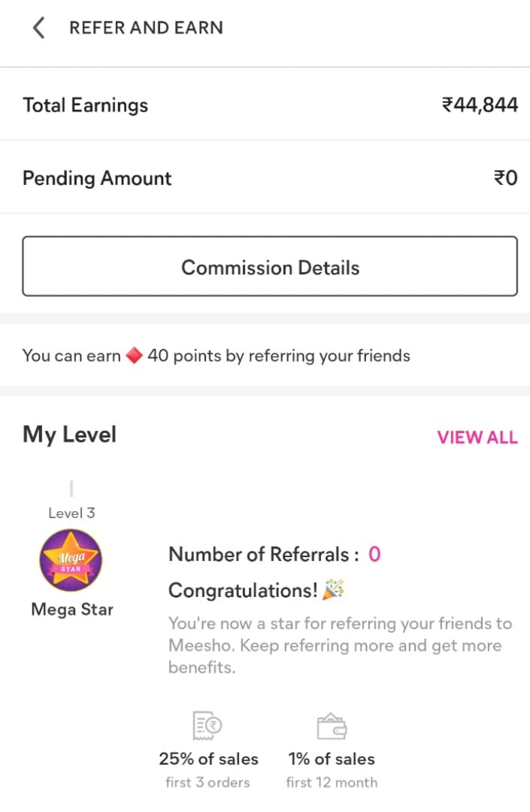The height and width of the screenshot is (812, 530).
Task: Tap the REFER AND EARN title
Action: (147, 28)
